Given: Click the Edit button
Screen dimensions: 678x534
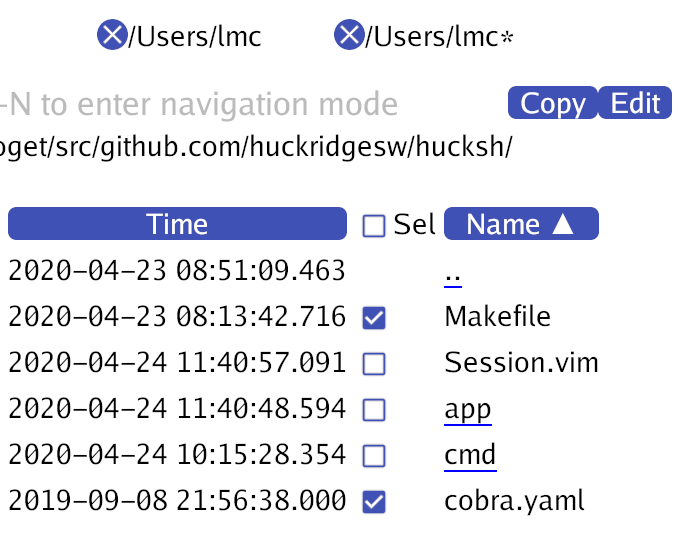Looking at the screenshot, I should [635, 102].
